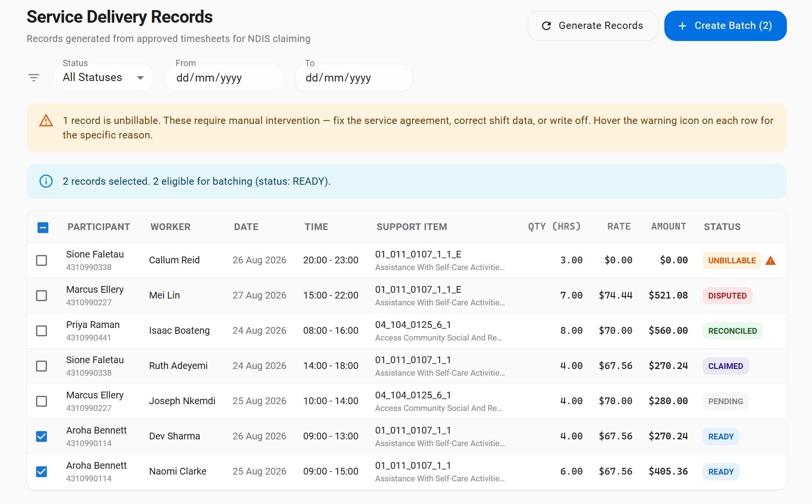Click date 27 Aug 2026
The height and width of the screenshot is (504, 812).
[x=260, y=296]
